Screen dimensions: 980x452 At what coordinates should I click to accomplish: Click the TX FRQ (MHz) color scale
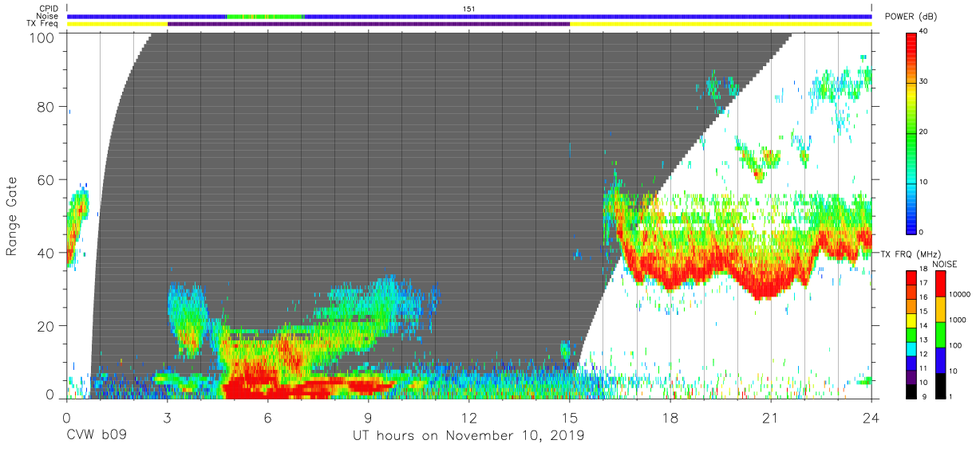click(x=911, y=333)
